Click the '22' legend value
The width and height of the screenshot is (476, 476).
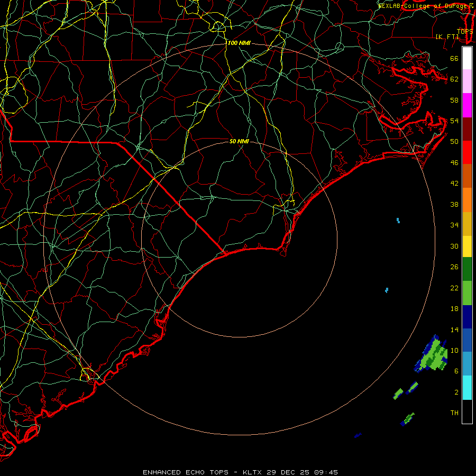[454, 288]
